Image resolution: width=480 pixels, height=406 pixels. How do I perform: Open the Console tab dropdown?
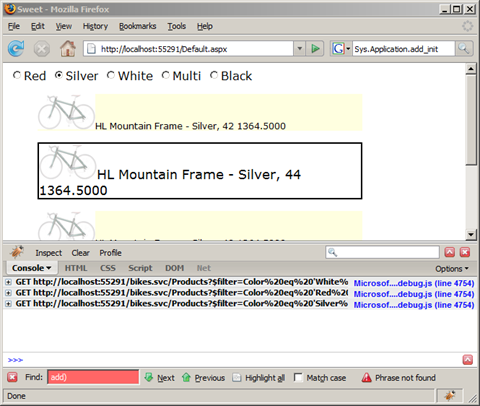32,268
